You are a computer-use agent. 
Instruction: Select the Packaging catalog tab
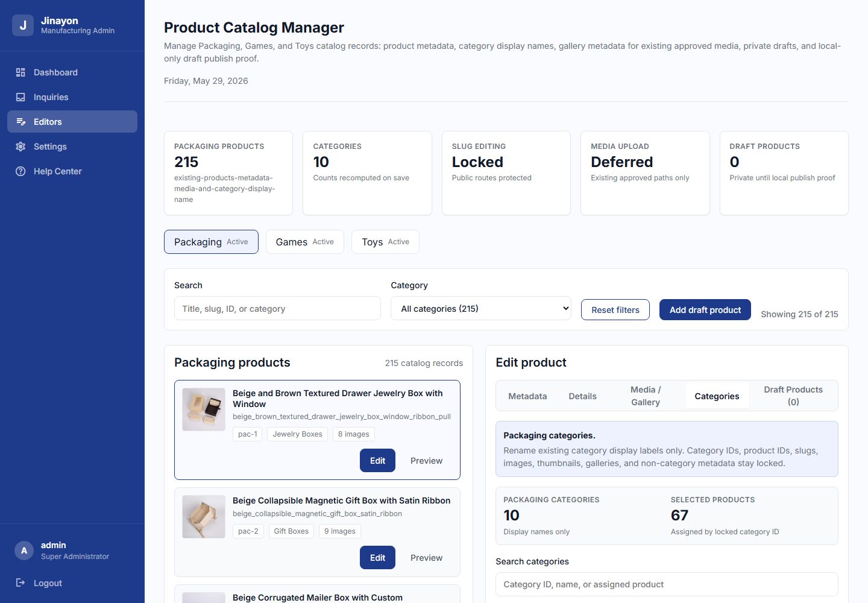211,242
